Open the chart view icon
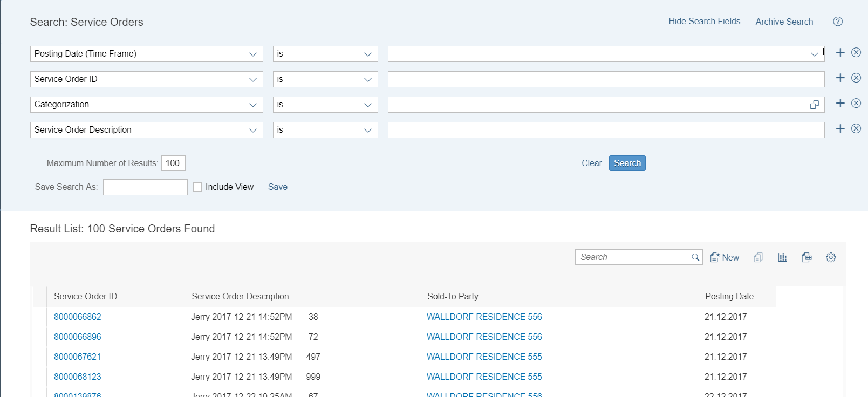Image resolution: width=868 pixels, height=397 pixels. (x=782, y=257)
